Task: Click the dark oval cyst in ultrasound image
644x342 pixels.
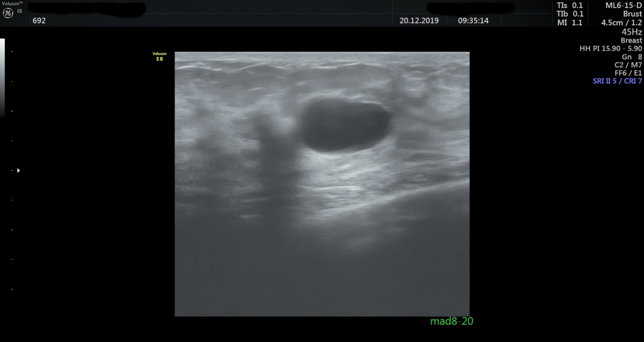Action: [x=345, y=124]
